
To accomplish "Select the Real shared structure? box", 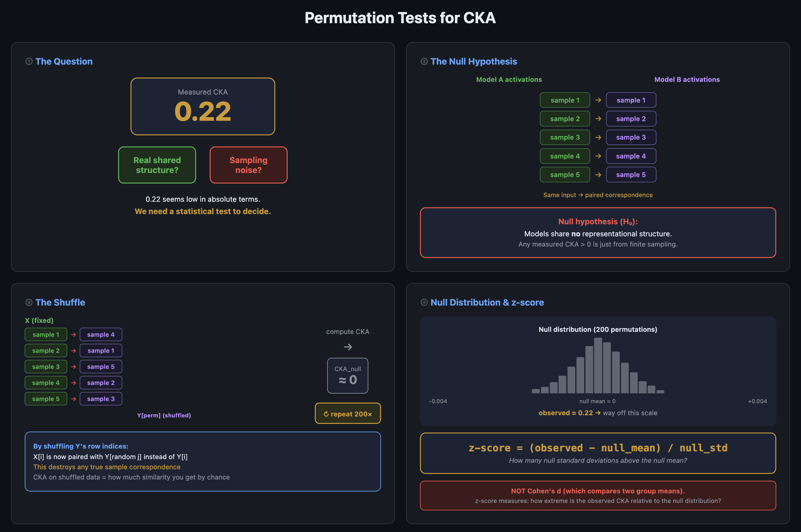I will click(157, 165).
